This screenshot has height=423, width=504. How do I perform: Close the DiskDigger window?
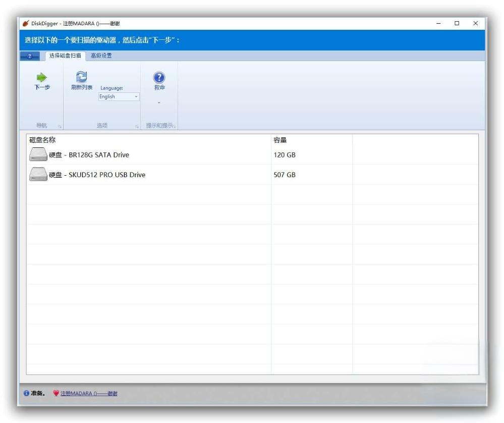[x=475, y=23]
